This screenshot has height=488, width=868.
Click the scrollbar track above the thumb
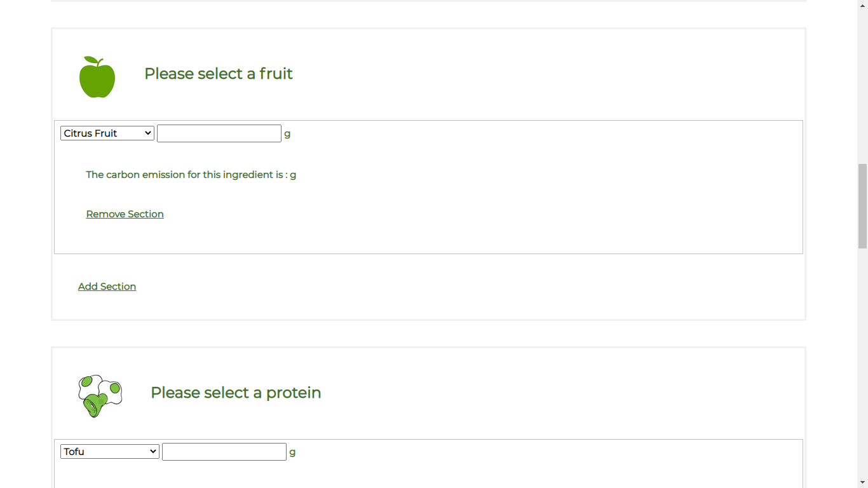pyautogui.click(x=862, y=83)
